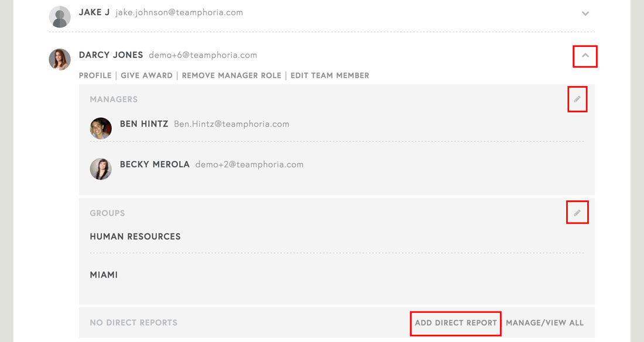This screenshot has width=644, height=342.
Task: Click Ben Hintz's avatar photo
Action: click(x=101, y=128)
